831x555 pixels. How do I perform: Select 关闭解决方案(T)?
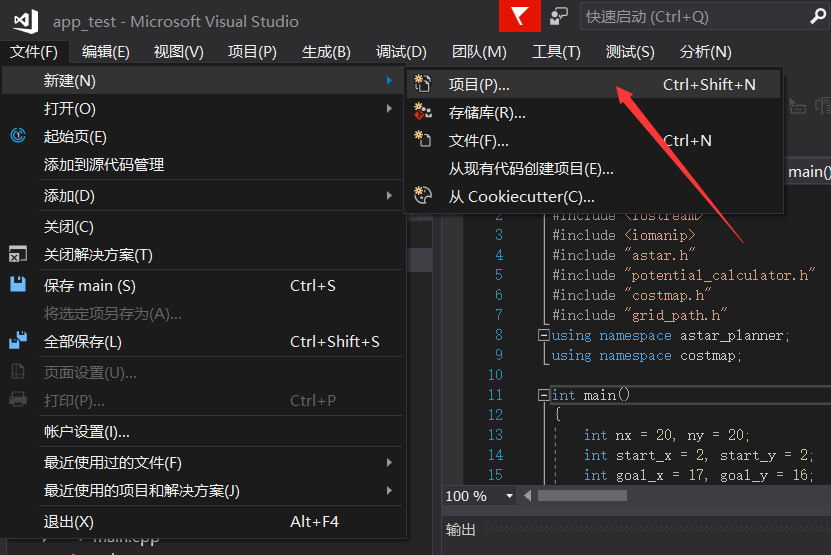(202, 255)
